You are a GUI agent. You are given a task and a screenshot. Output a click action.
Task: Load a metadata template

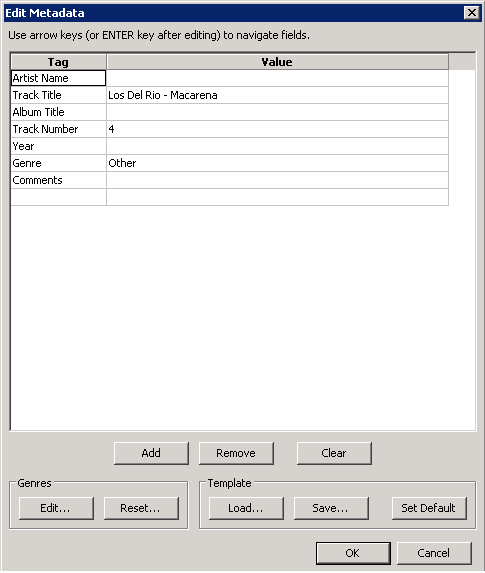[246, 508]
